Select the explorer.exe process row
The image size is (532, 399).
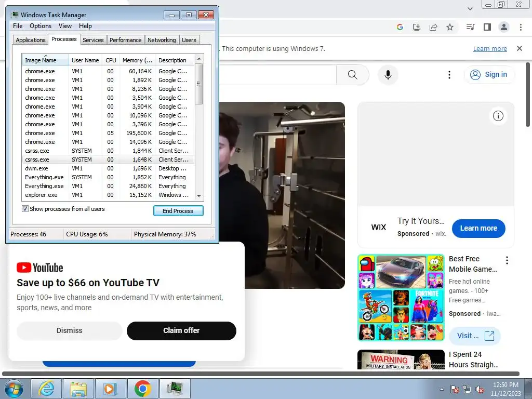[109, 195]
